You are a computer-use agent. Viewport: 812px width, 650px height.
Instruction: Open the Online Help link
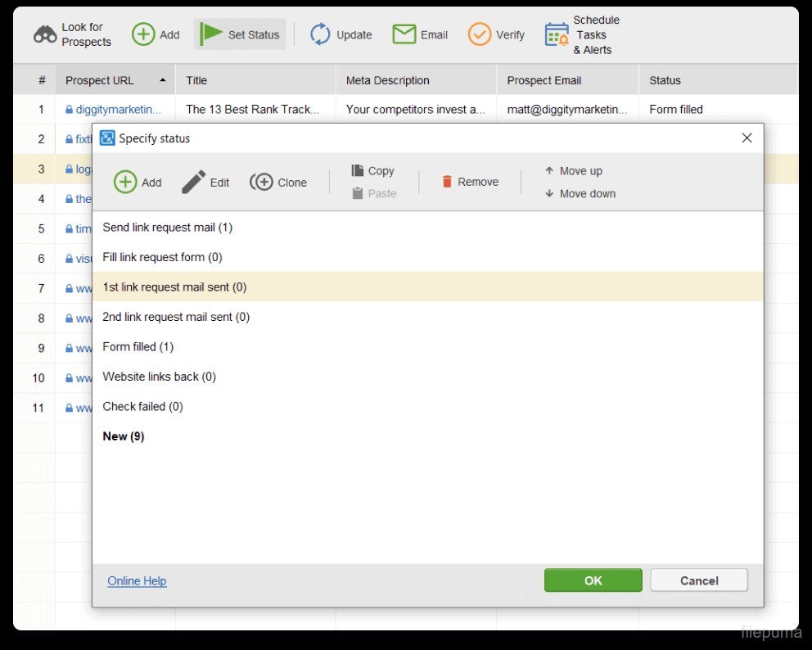pos(137,580)
